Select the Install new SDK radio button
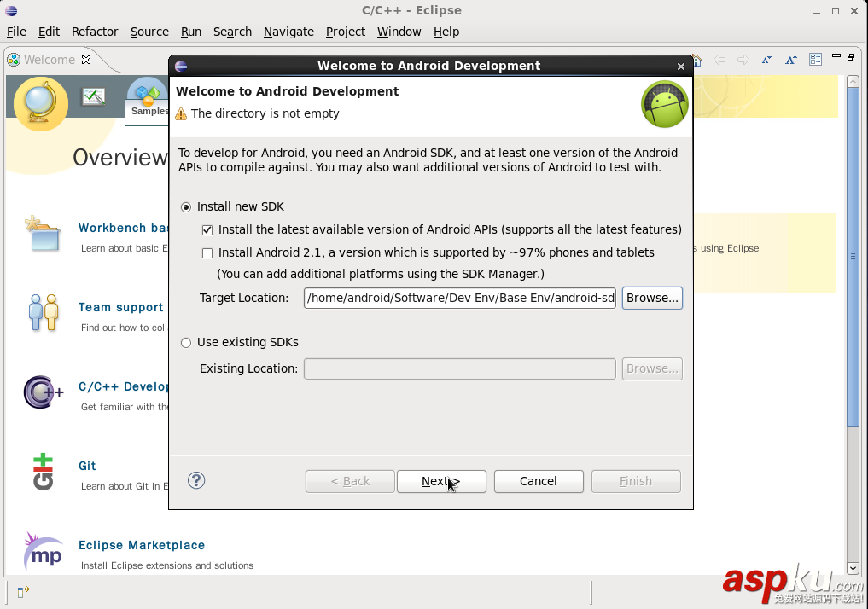The width and height of the screenshot is (868, 609). pyautogui.click(x=186, y=207)
